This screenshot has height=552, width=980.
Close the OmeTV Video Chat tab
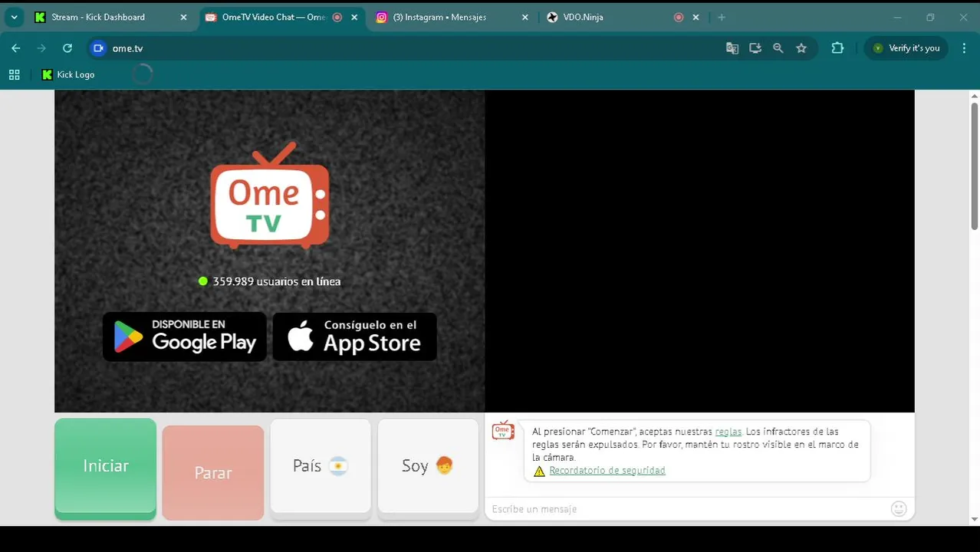click(x=354, y=17)
